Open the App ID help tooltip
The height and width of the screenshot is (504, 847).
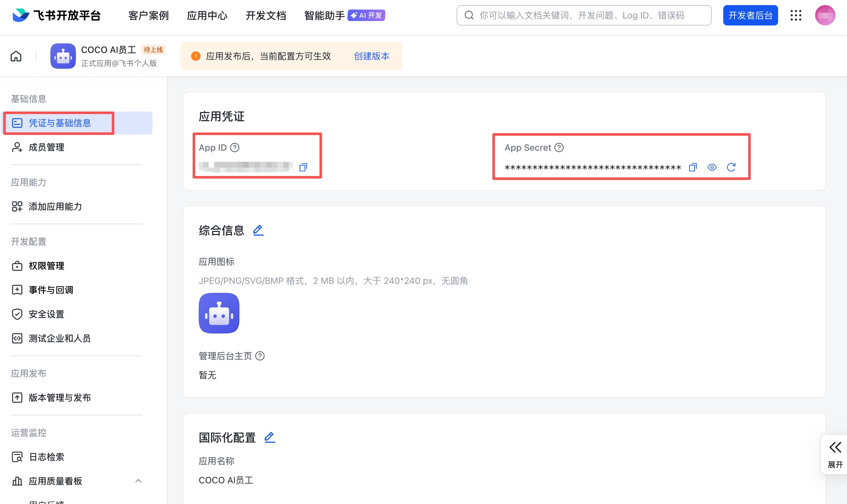click(235, 148)
